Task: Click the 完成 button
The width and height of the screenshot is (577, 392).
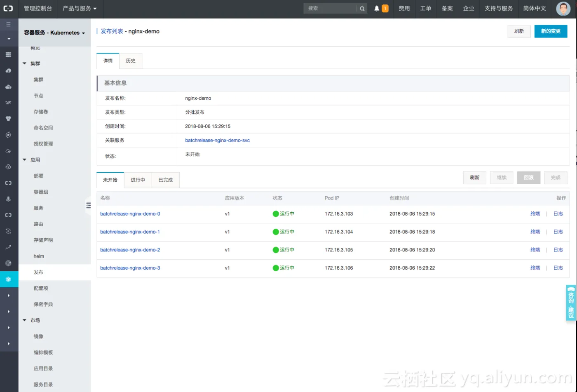Action: click(x=556, y=178)
